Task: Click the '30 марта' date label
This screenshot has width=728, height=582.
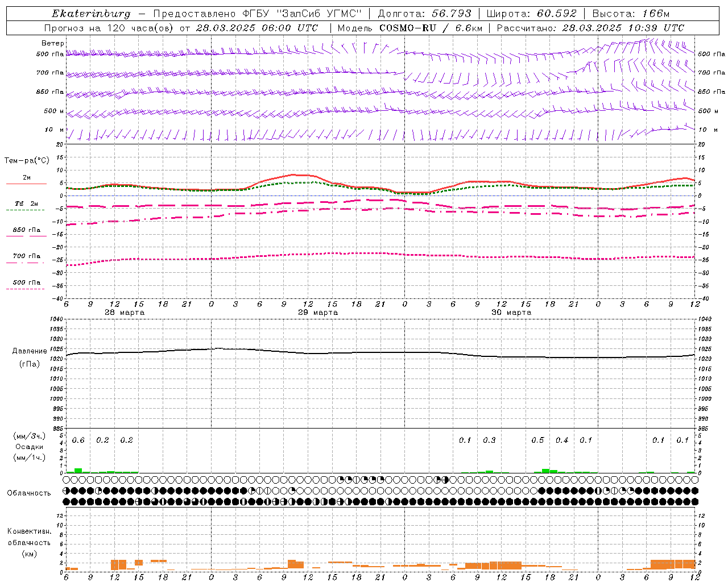Action: [x=511, y=313]
